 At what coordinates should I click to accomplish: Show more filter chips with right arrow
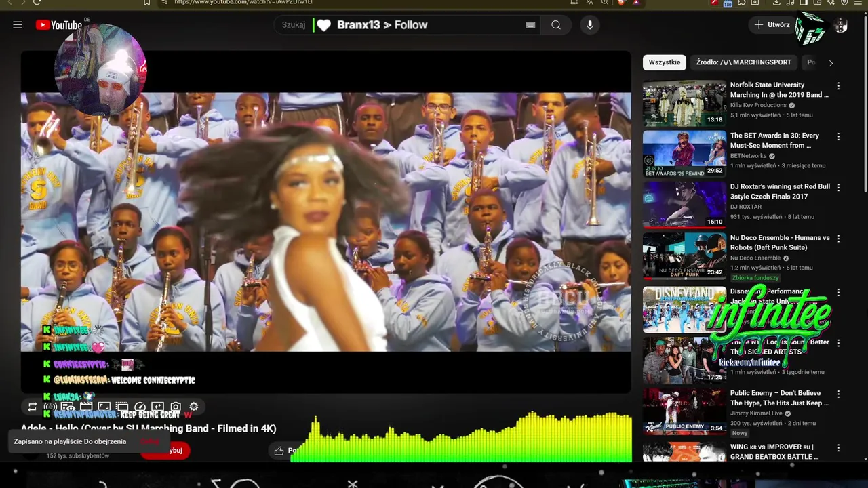pos(831,62)
